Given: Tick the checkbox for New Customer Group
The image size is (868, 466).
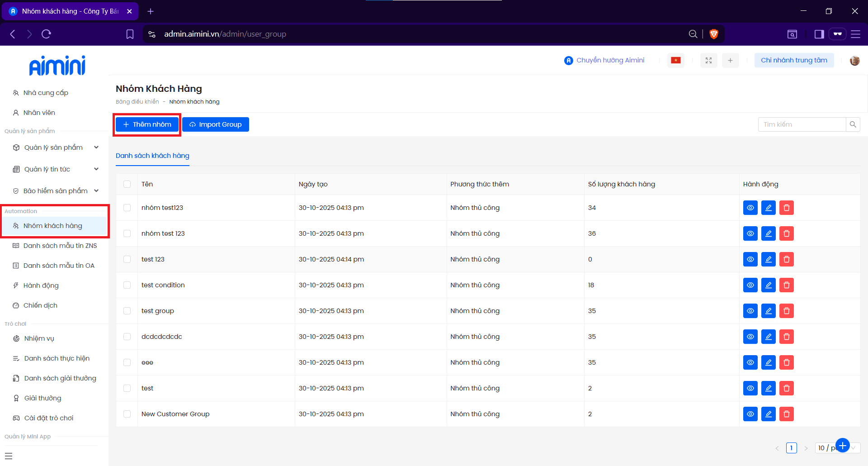Looking at the screenshot, I should tap(127, 414).
